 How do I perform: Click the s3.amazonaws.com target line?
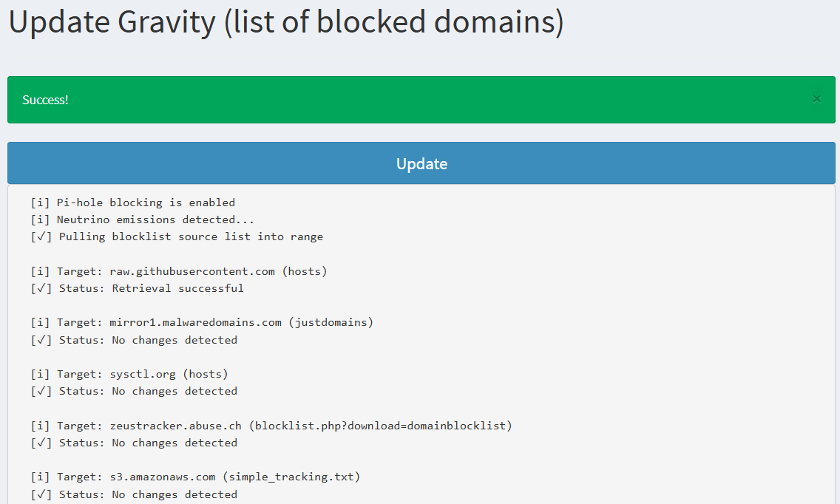coord(195,477)
